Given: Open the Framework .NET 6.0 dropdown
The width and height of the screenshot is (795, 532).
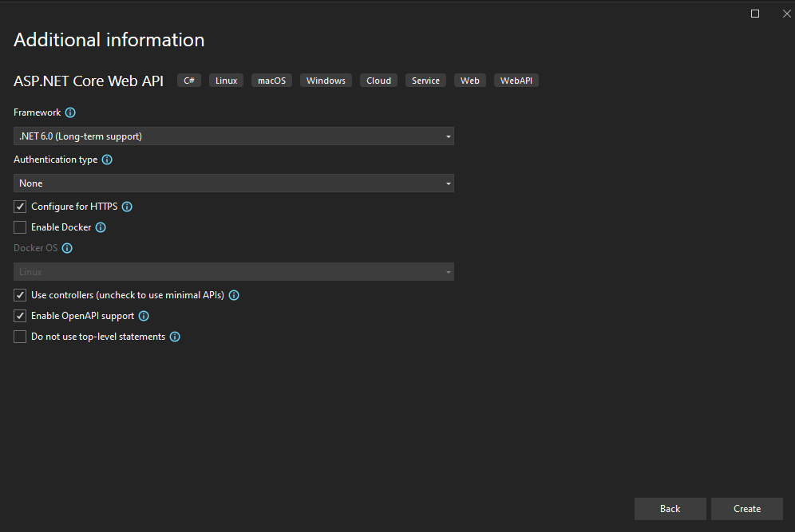Looking at the screenshot, I should tap(234, 136).
